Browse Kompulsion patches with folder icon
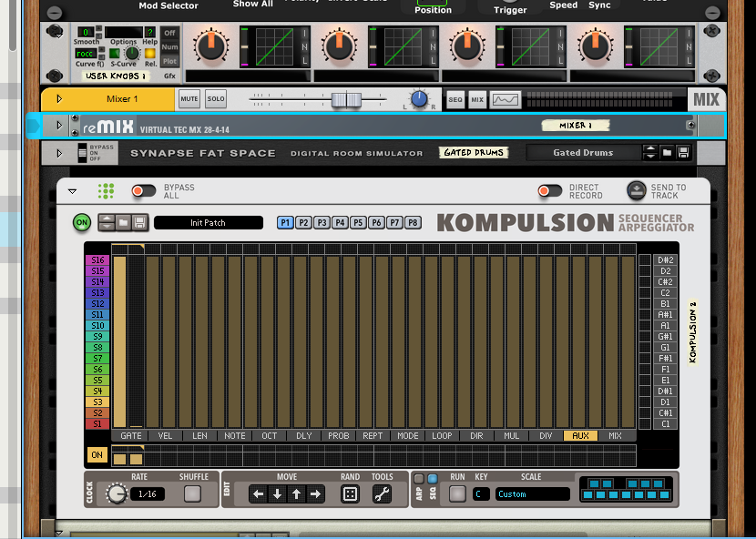Viewport: 756px width, 539px height. [124, 223]
